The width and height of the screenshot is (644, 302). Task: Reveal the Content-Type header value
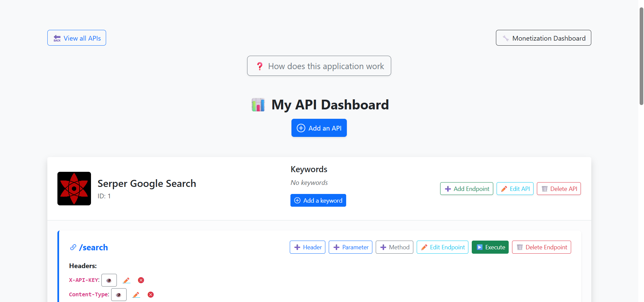point(119,295)
